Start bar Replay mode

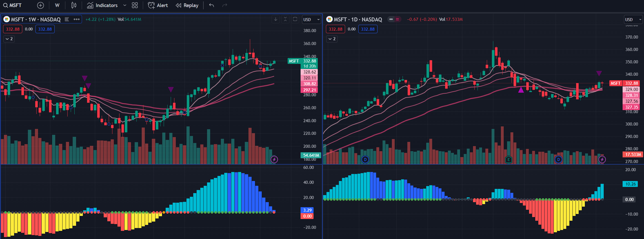187,5
